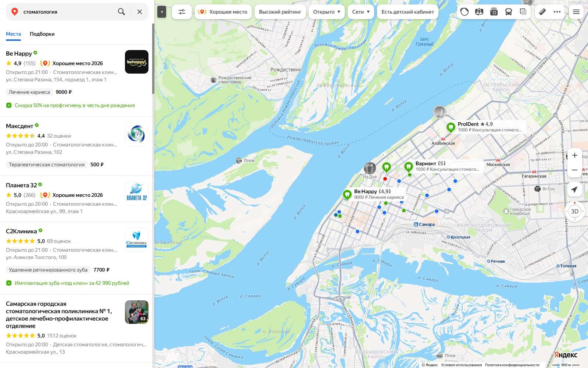
Task: Clear the search query with the X
Action: tap(140, 12)
